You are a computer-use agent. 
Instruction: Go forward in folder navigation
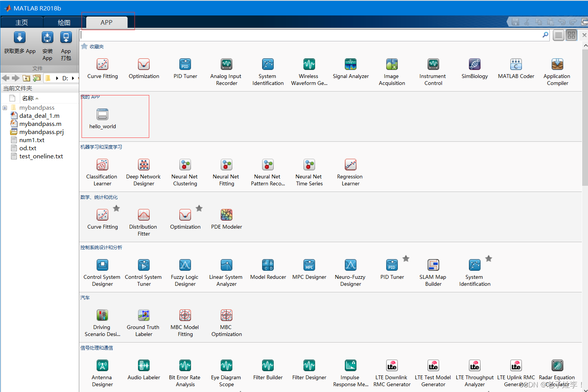pyautogui.click(x=16, y=78)
